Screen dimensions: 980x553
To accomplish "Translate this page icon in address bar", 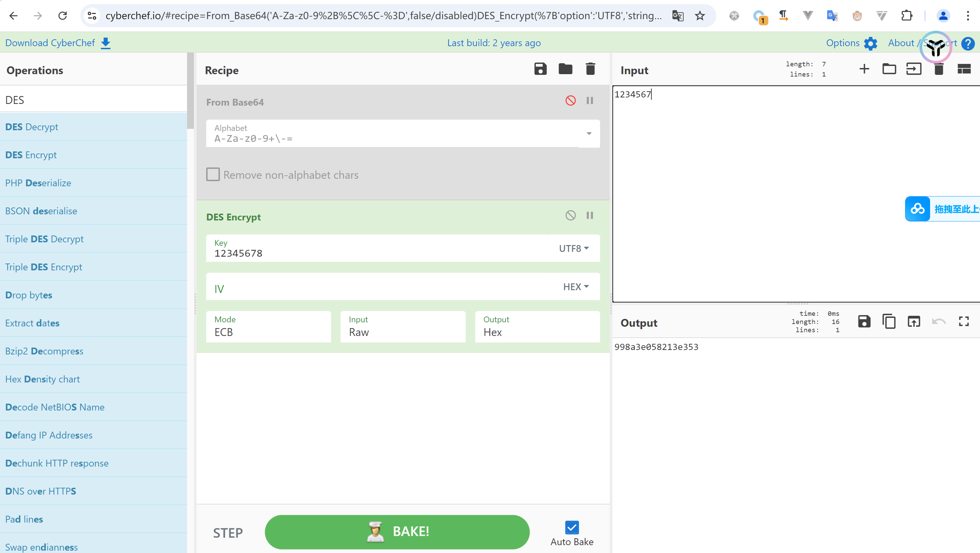I will (x=678, y=16).
